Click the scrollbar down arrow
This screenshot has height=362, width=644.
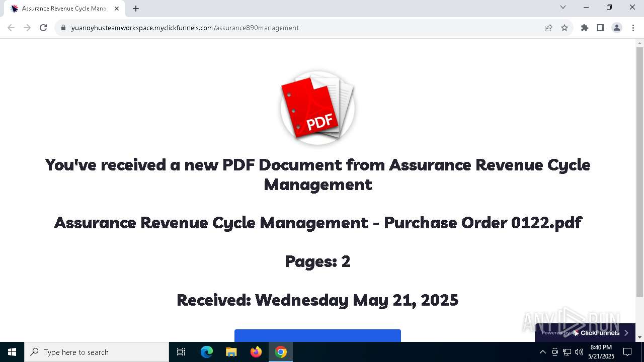point(639,337)
